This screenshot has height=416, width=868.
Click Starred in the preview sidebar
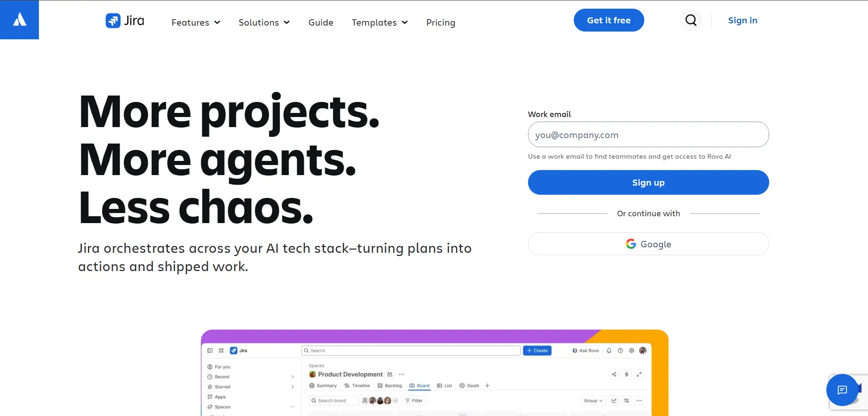click(219, 387)
